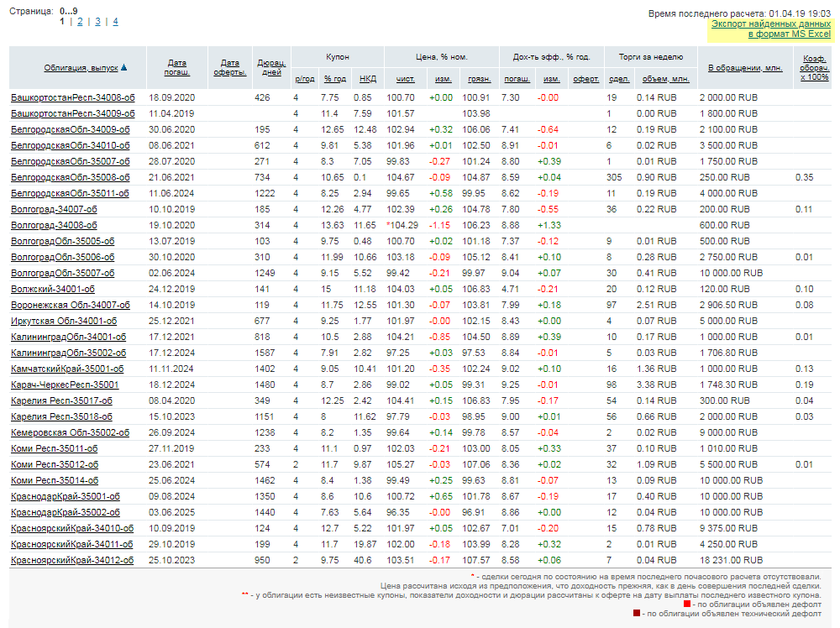Click the bright red default legend square
Viewport: 840px width, 628px height.
[x=687, y=604]
